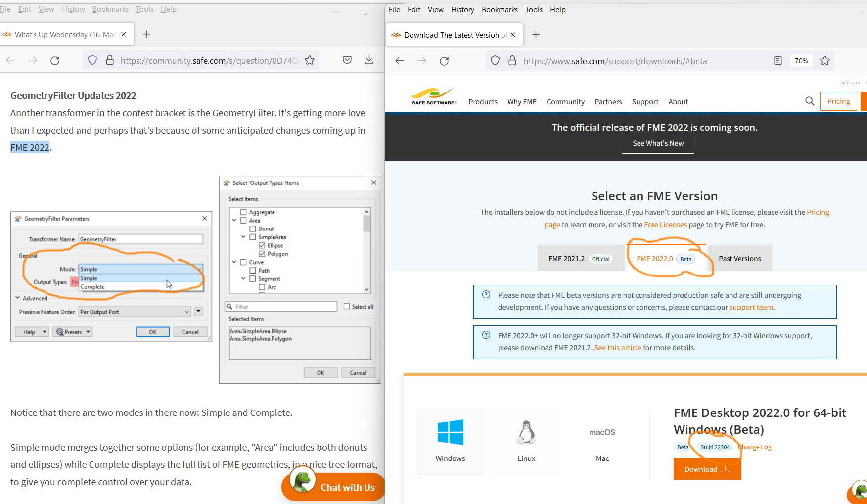867x504 pixels.
Task: Open the Safe Software site search
Action: [810, 101]
